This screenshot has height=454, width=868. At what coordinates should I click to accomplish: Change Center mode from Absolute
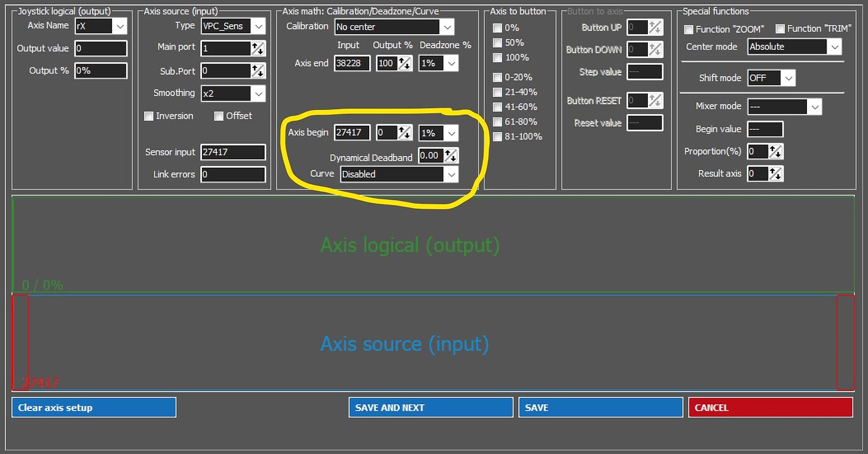(835, 47)
